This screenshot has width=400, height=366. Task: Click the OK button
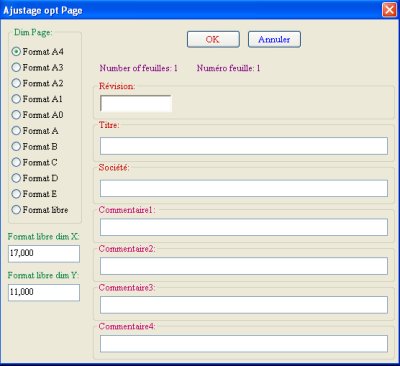213,39
